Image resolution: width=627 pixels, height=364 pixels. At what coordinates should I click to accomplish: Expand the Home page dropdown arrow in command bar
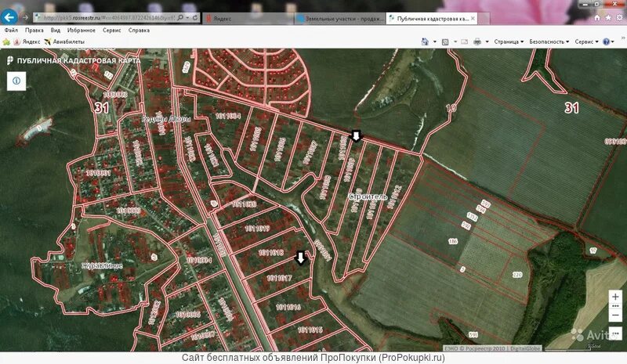(435, 41)
